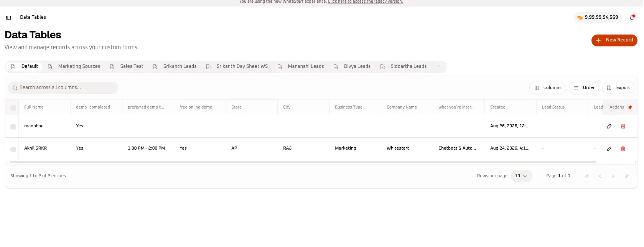Create a New Record
This screenshot has height=247, width=644.
(614, 40)
